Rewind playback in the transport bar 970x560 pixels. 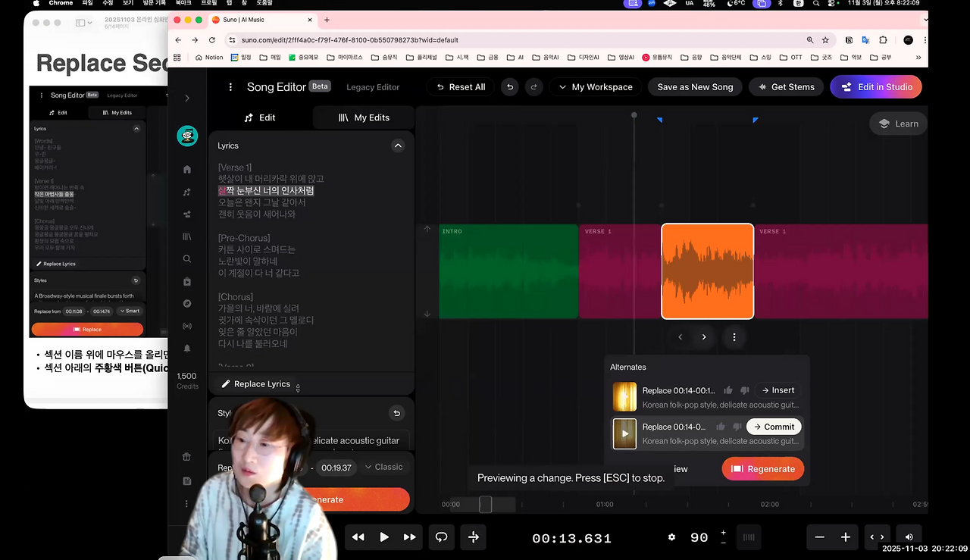coord(358,537)
